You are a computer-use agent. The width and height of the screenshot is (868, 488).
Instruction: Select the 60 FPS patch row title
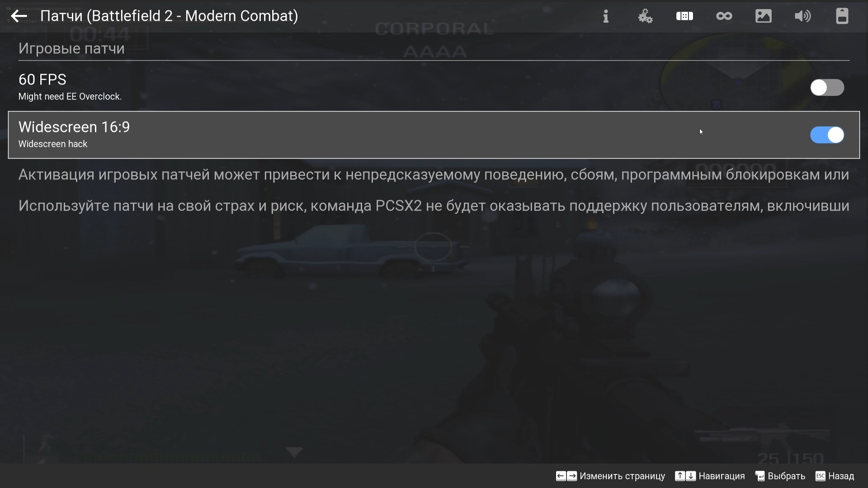[x=42, y=80]
